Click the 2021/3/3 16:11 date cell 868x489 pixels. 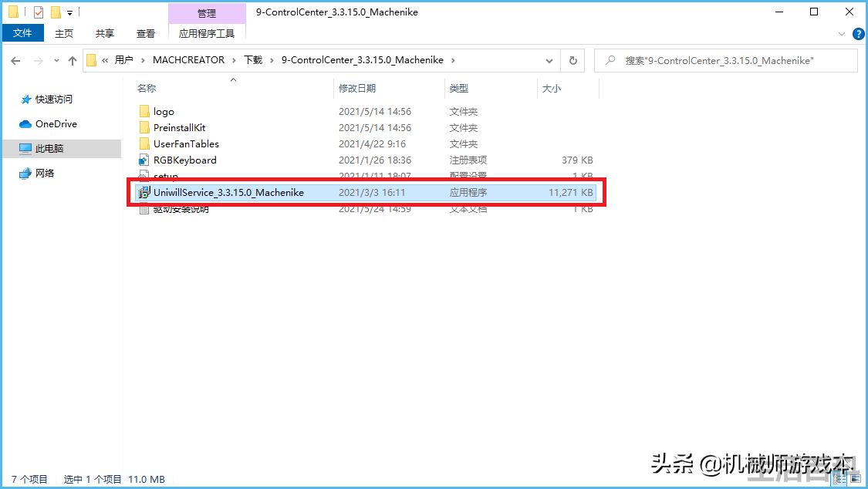[x=372, y=193]
